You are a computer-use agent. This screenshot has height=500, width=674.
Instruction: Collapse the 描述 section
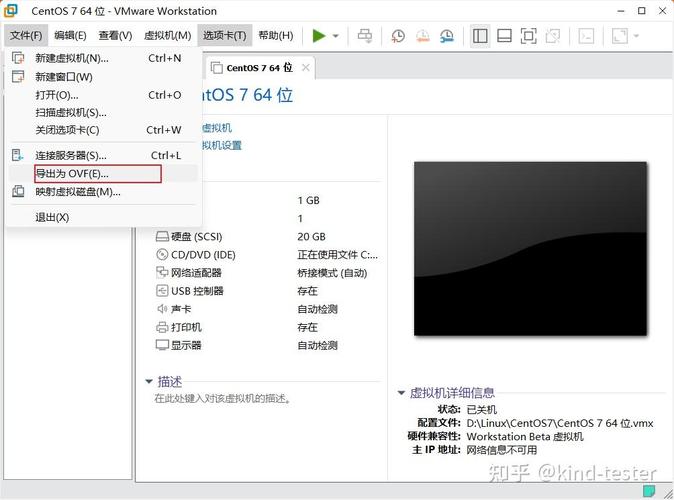tap(149, 381)
